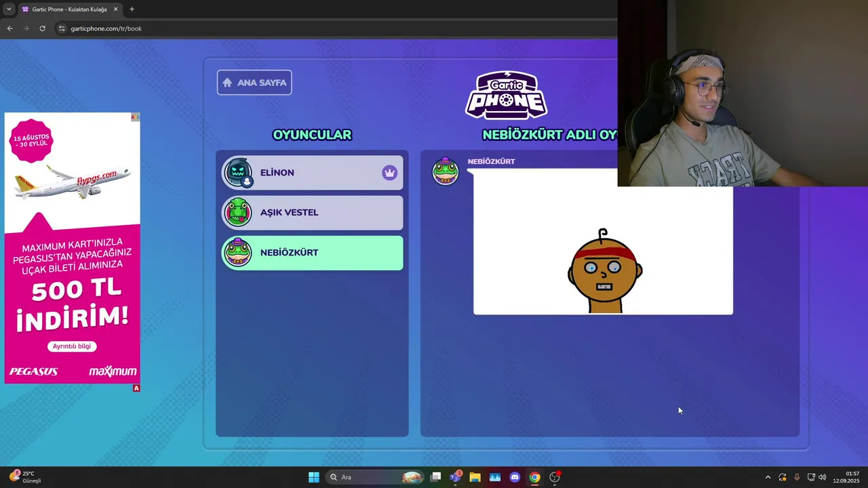868x488 pixels.
Task: Click the sync update tray icon
Action: coord(783,477)
